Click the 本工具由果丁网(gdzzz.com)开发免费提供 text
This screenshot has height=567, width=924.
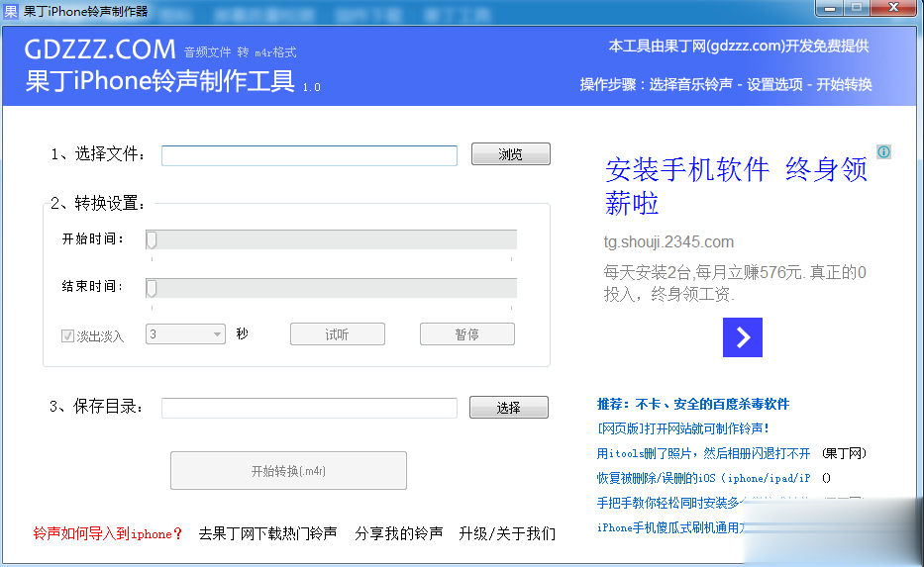point(739,46)
